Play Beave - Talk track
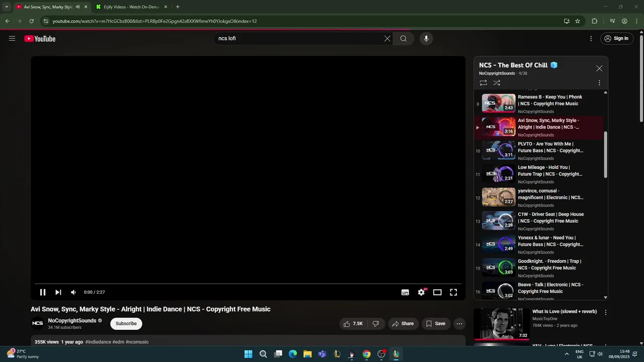The image size is (644, 362). click(539, 292)
